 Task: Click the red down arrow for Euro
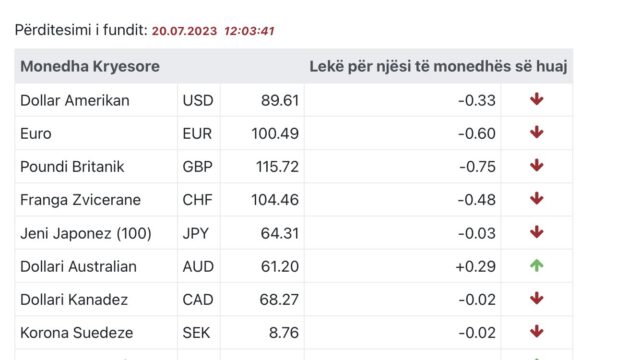tap(536, 132)
